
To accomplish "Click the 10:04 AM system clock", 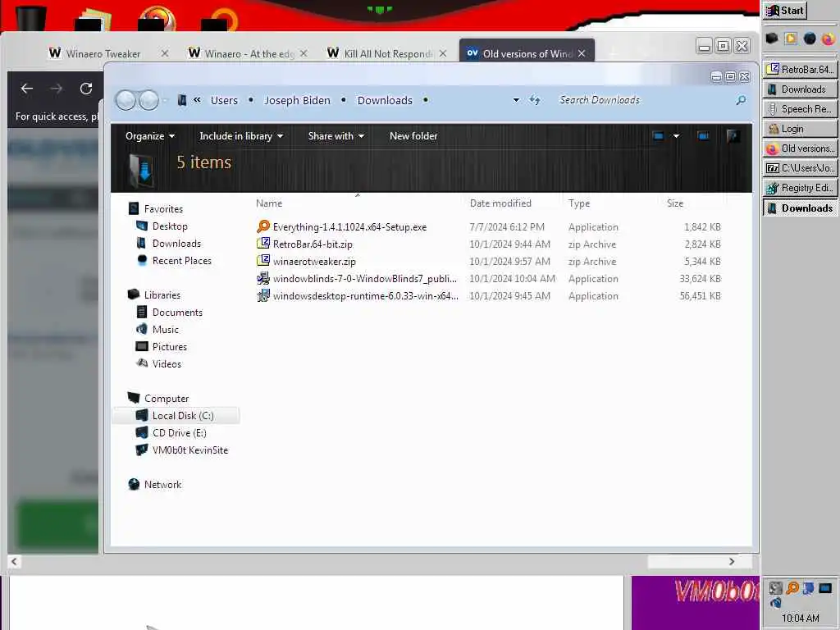I will click(801, 619).
